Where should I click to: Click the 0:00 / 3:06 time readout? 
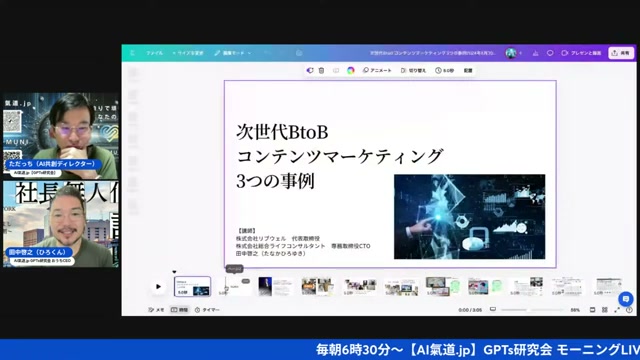(470, 310)
